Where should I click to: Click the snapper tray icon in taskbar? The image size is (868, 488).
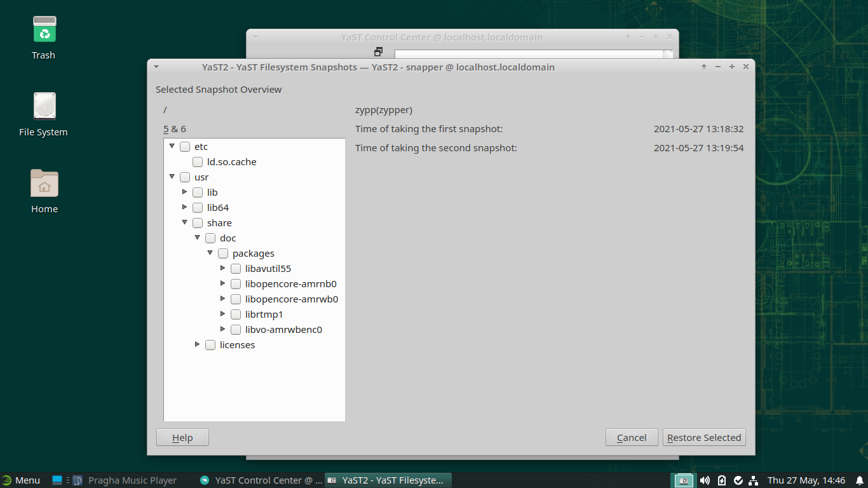coord(683,480)
